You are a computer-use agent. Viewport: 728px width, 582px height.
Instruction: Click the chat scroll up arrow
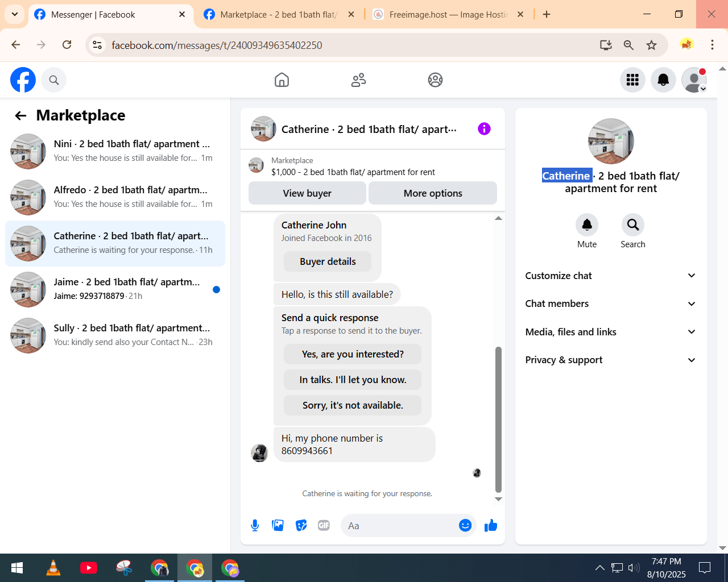(498, 218)
